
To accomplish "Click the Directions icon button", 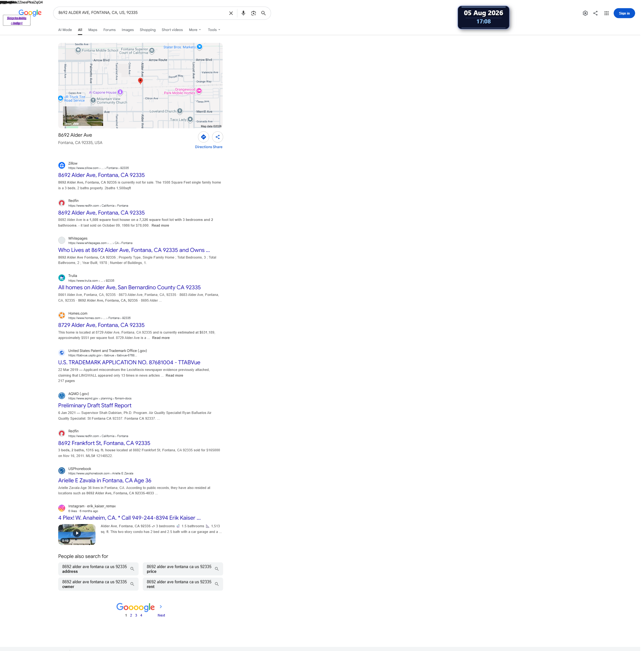I will tap(203, 137).
